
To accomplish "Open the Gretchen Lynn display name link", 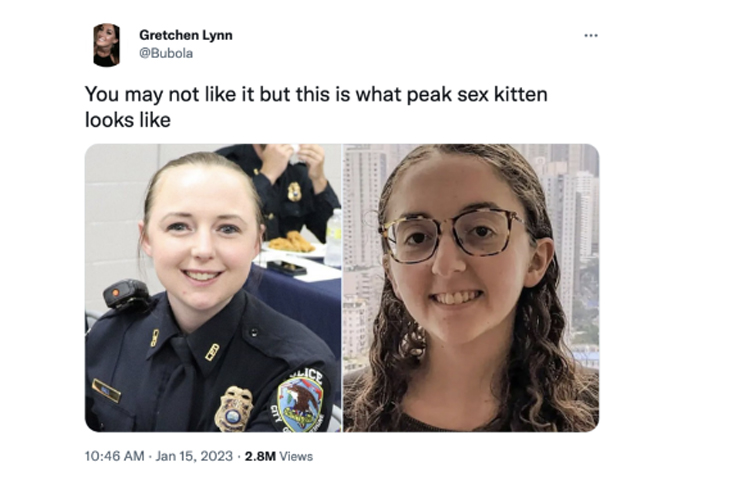I will (185, 35).
